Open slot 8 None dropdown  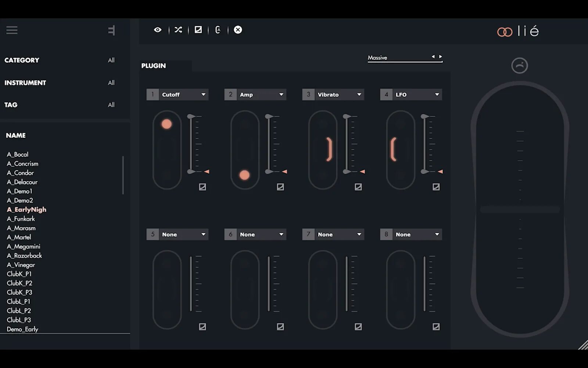coord(411,234)
